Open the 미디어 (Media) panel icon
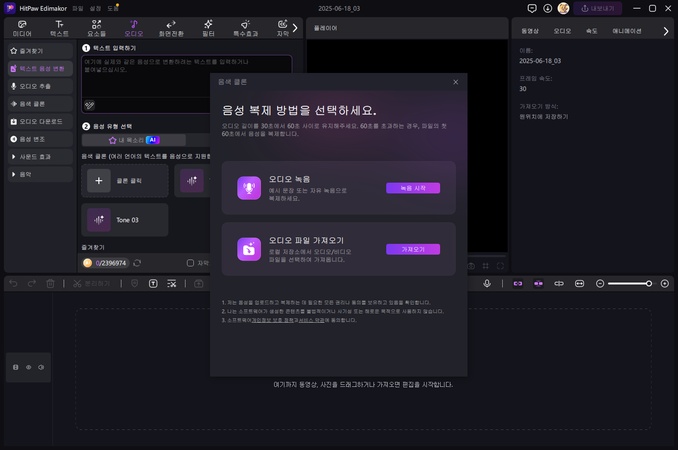678x450 pixels. (22, 28)
